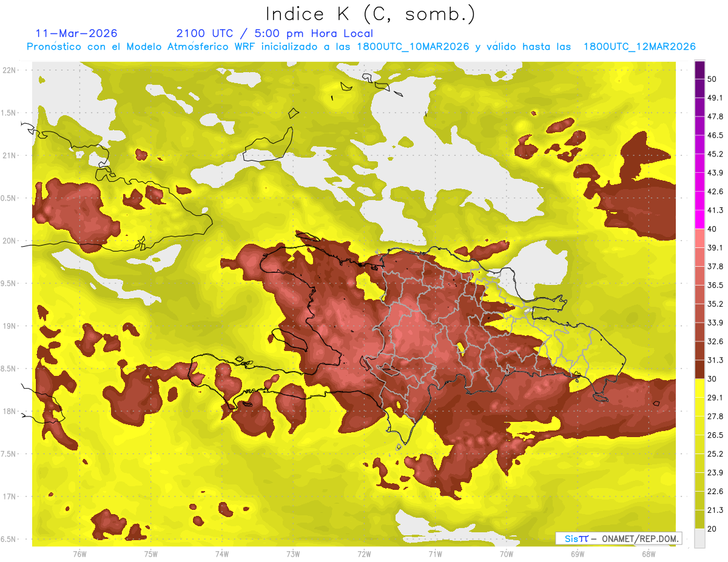Image resolution: width=728 pixels, height=562 pixels.
Task: Click the 20N latitude label
Action: [10, 241]
